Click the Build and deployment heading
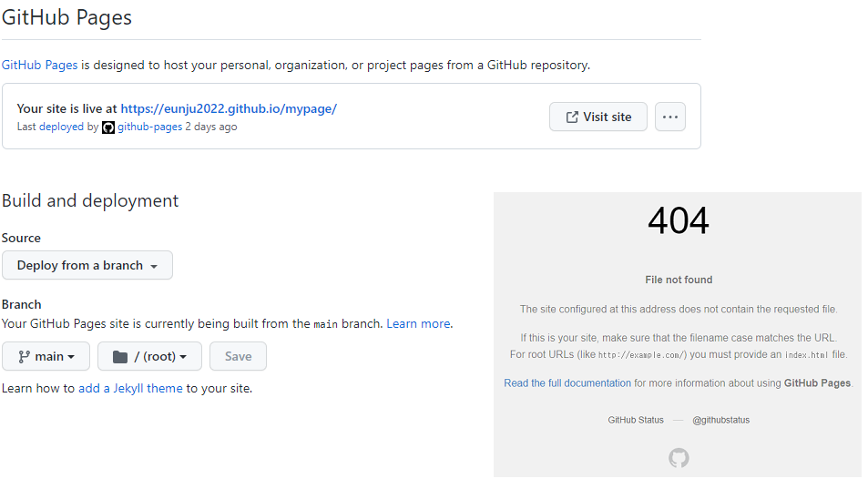Viewport: 868px width, 479px height. 90,200
